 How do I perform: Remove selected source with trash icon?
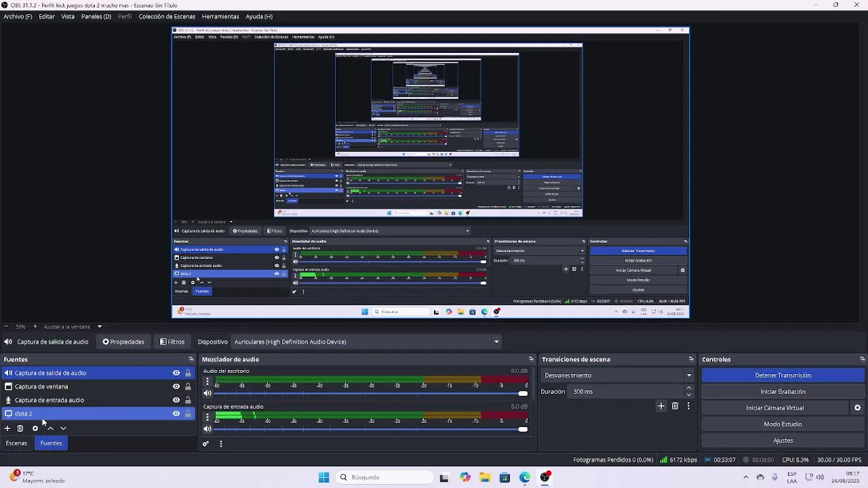pos(20,428)
